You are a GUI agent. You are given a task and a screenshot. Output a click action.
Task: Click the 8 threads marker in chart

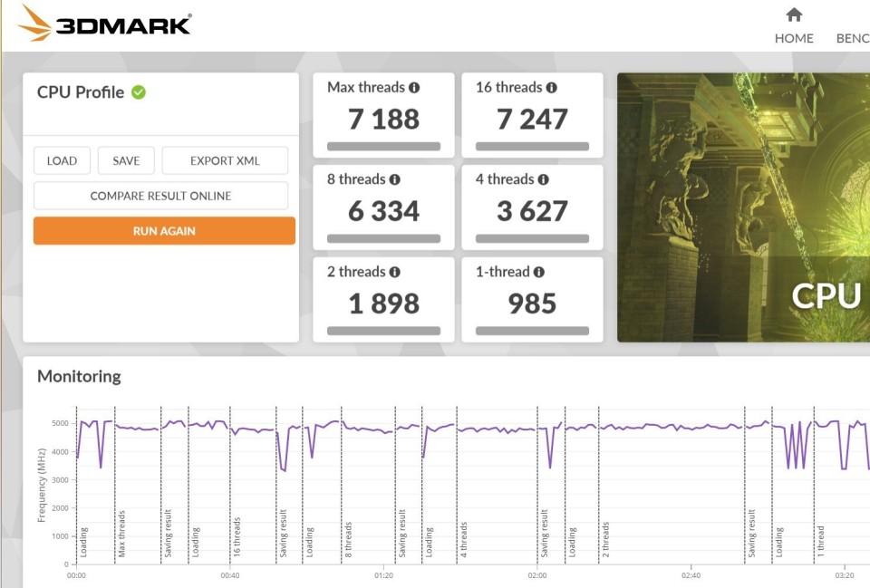coord(348,540)
